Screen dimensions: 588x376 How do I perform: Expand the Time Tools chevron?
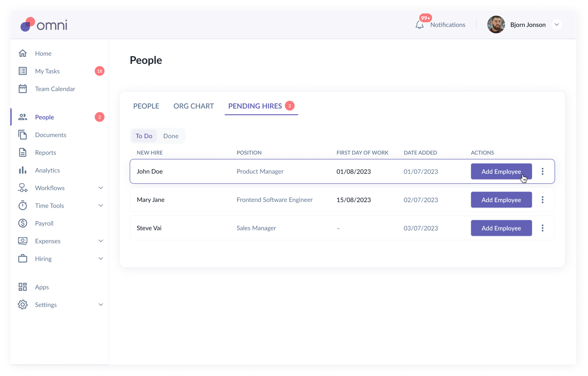point(101,206)
